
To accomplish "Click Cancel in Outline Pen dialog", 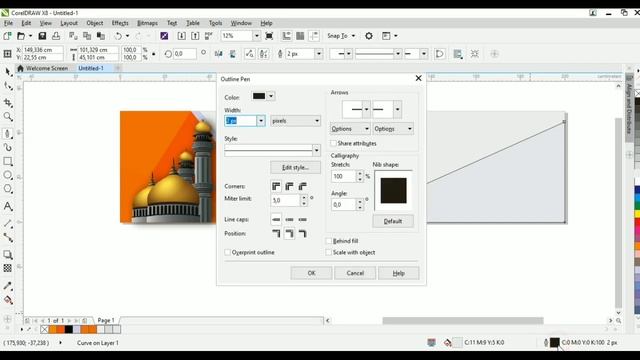I will click(355, 273).
